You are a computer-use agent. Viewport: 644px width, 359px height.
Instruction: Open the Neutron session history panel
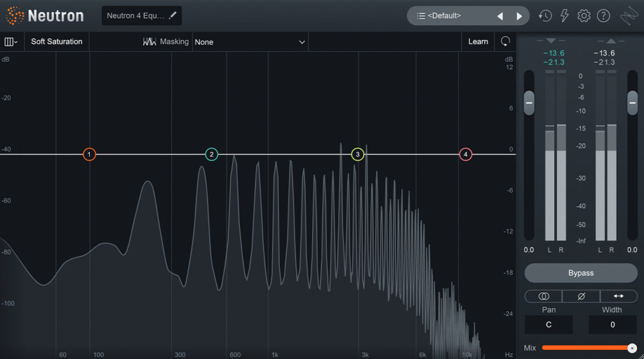tap(545, 15)
